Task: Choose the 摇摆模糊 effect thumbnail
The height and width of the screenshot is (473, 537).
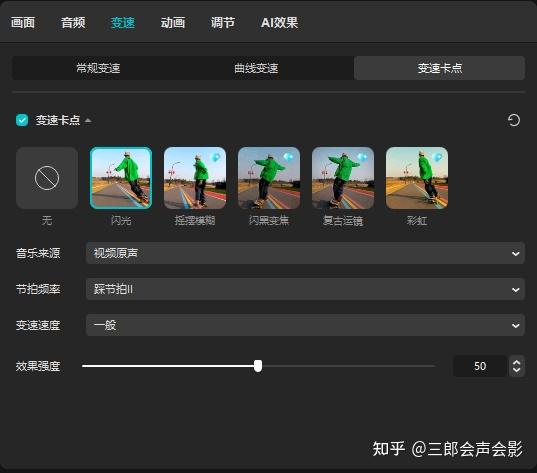Action: [x=195, y=178]
